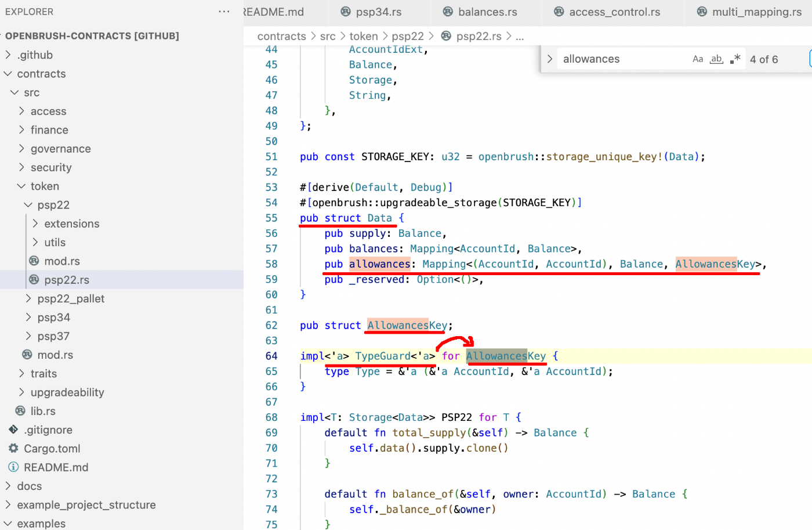The image size is (812, 530).
Task: Click psp22.rs in the breadcrumb path
Action: click(479, 36)
